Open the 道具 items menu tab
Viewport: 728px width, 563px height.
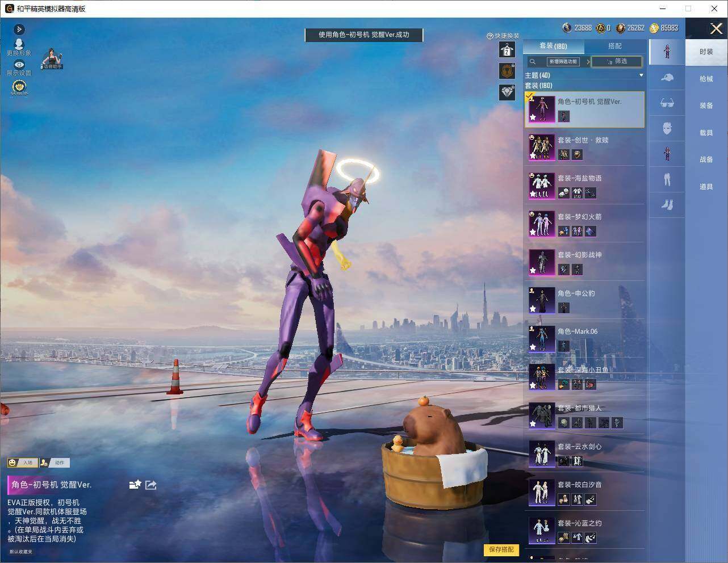click(x=706, y=186)
